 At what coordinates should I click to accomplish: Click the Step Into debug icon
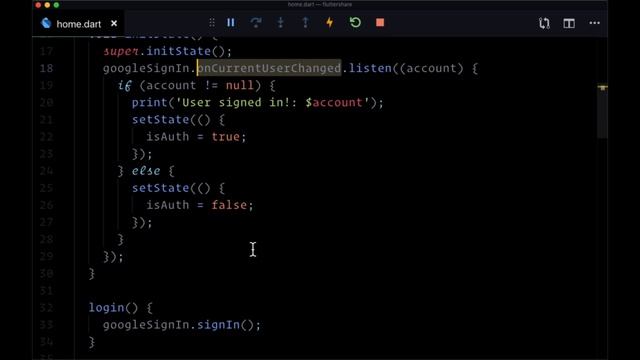click(280, 22)
